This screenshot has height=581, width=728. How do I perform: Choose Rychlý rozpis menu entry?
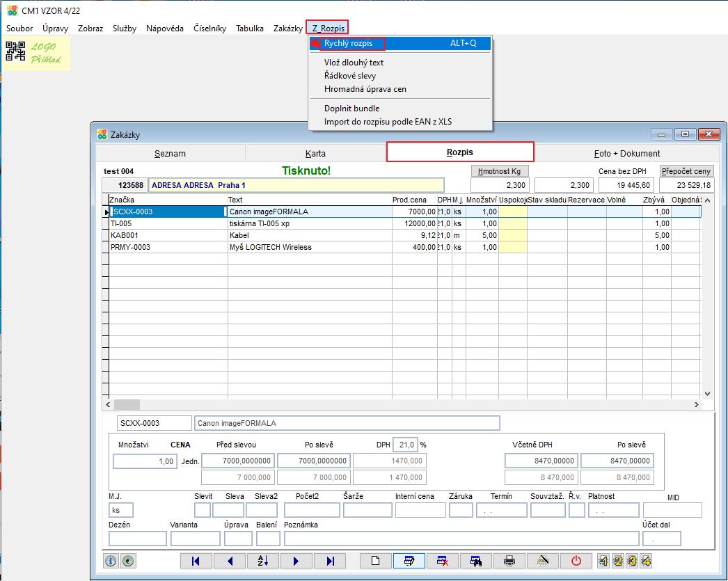(x=401, y=43)
